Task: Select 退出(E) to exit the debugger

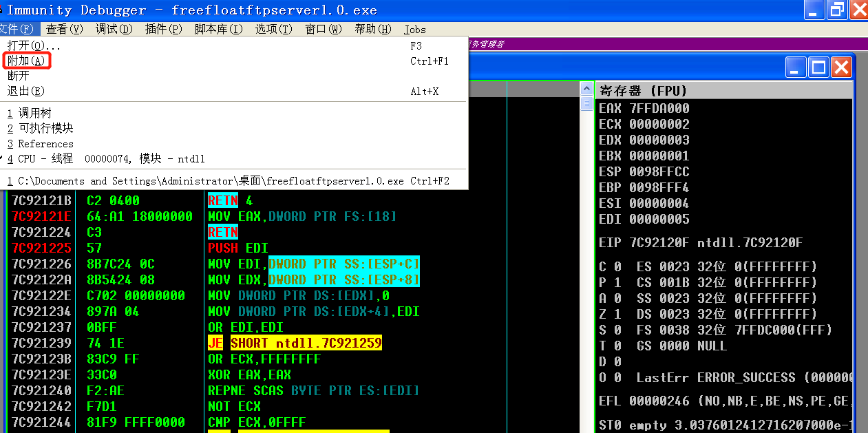Action: coord(28,91)
